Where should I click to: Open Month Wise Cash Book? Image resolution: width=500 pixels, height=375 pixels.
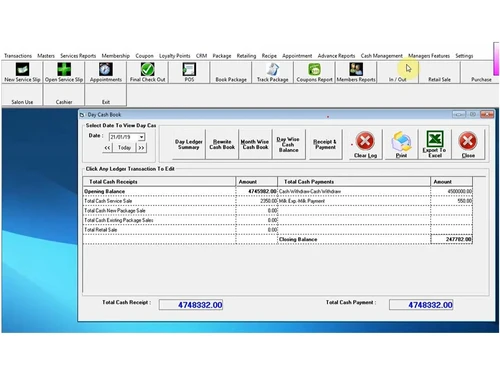[x=255, y=144]
